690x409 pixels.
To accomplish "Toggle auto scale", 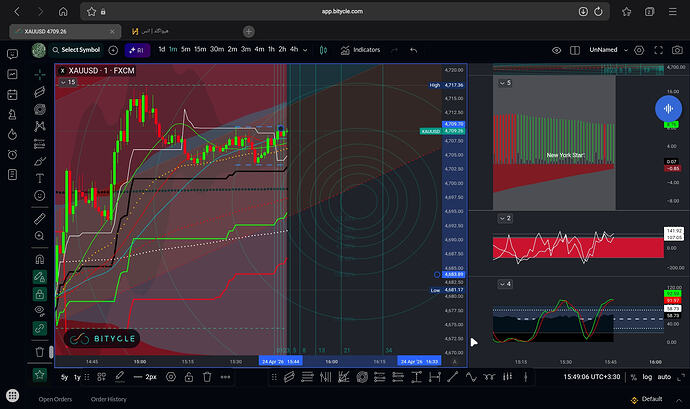I will (x=664, y=377).
